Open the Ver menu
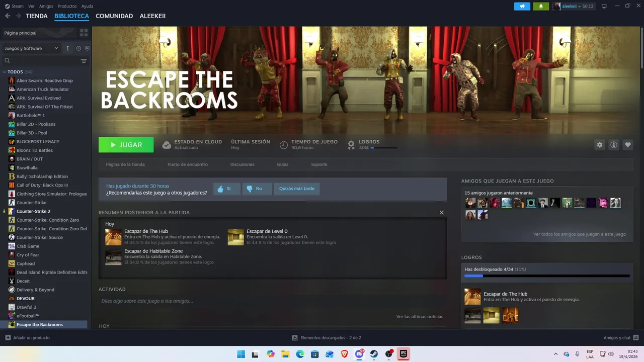Screen dimensions: 644x362 coord(32,6)
